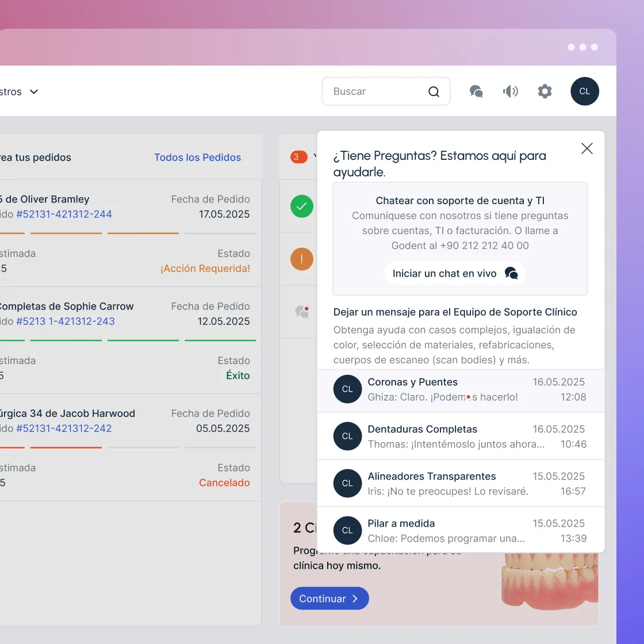Click the gray chat bubble notification icon
Viewport: 644px width, 644px height.
coord(302,312)
